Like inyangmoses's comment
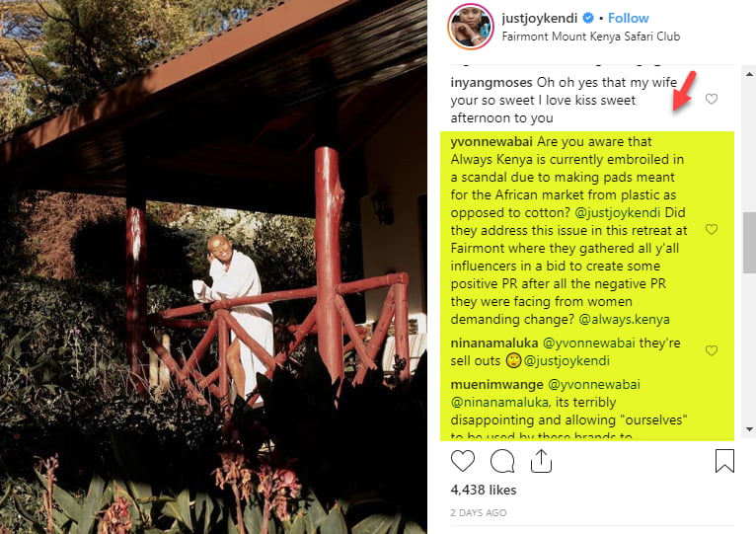 click(711, 100)
